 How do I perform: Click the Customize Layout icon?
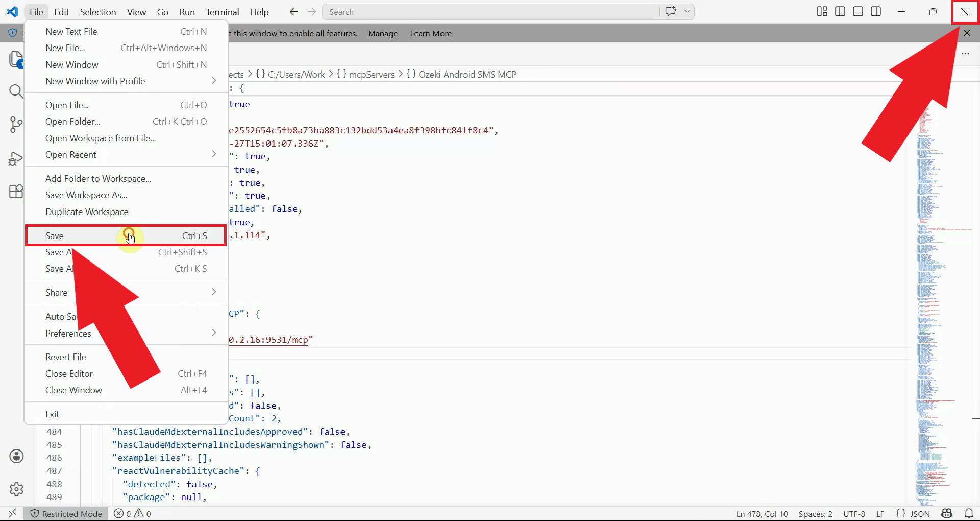point(822,12)
